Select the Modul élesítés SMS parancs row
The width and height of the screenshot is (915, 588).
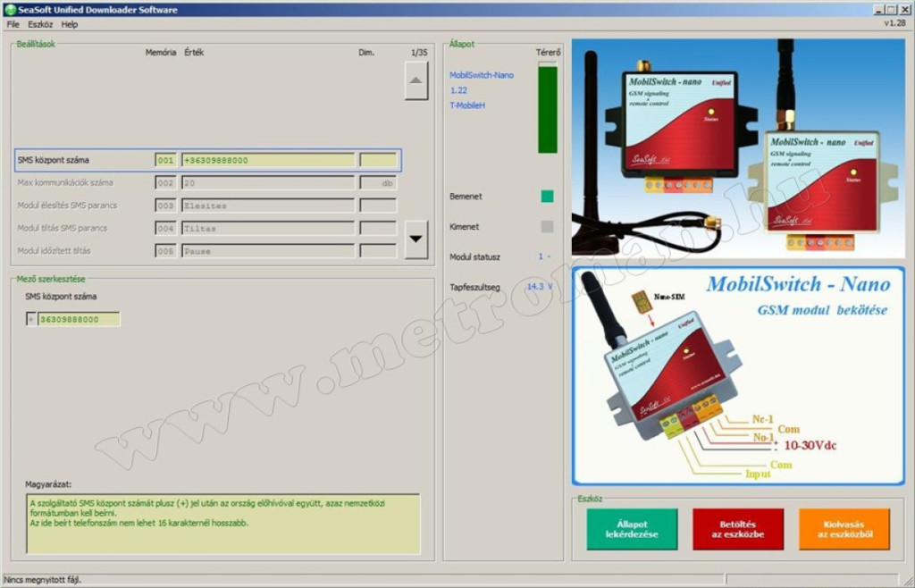(67, 206)
